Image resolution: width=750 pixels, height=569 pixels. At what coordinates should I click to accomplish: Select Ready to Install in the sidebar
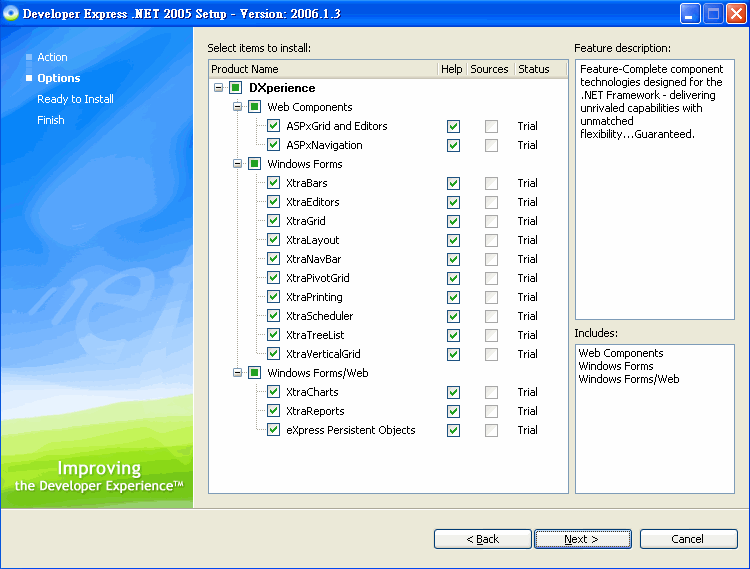click(75, 99)
